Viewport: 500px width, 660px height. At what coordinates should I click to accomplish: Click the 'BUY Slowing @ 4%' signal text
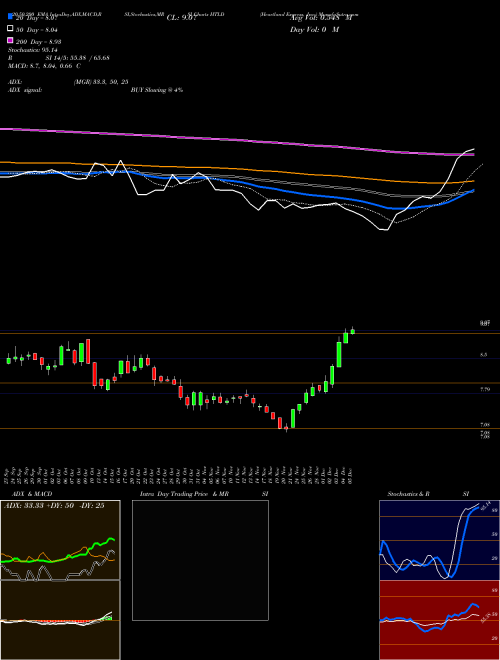tap(157, 90)
